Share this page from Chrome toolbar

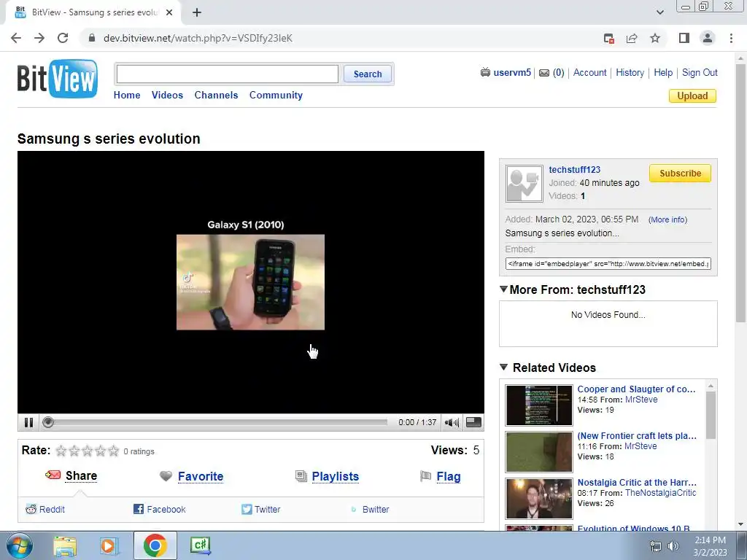pos(632,38)
